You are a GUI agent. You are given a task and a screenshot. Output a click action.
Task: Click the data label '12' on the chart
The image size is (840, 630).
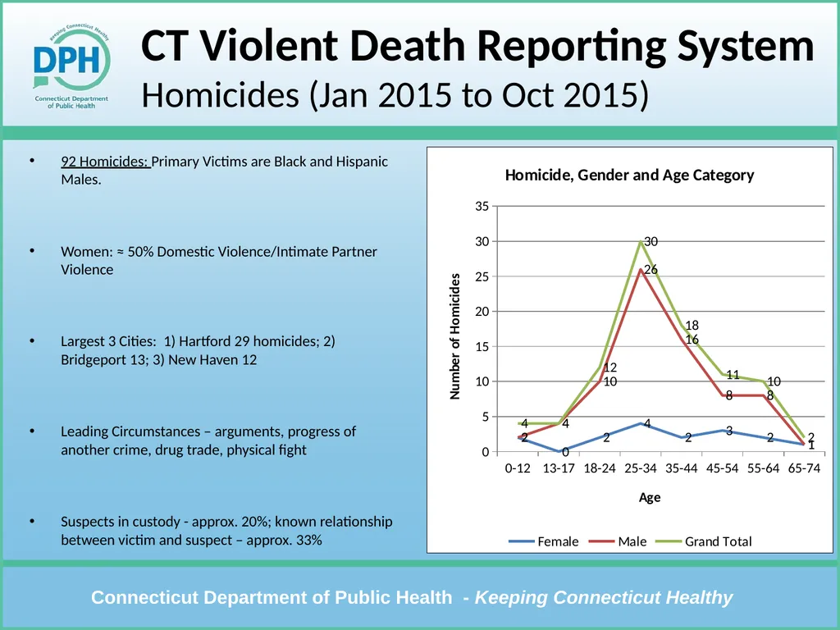click(610, 367)
